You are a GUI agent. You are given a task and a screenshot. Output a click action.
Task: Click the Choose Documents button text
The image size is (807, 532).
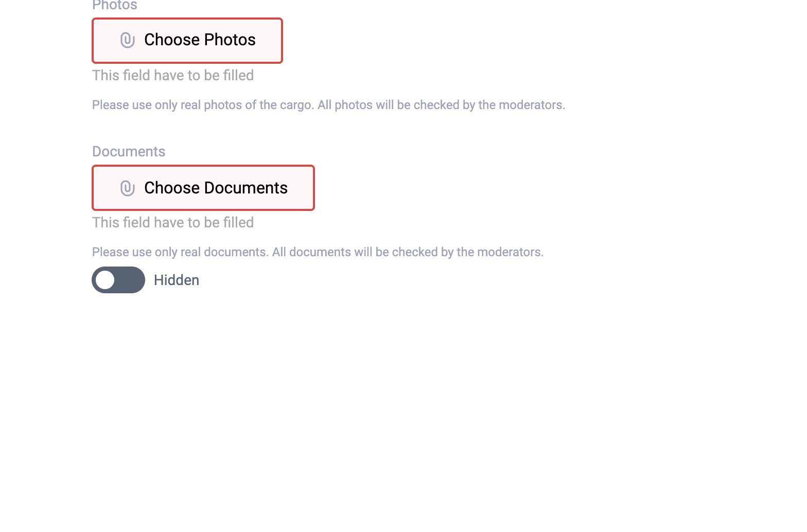(216, 188)
